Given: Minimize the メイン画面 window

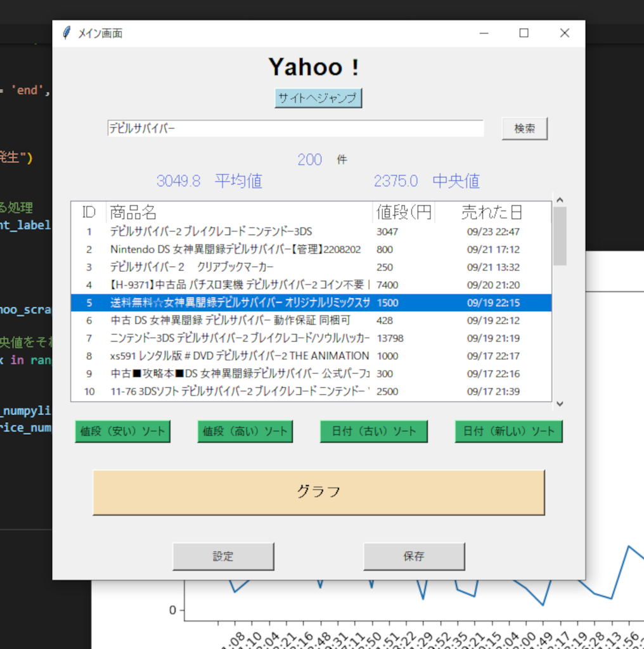Looking at the screenshot, I should (x=484, y=33).
